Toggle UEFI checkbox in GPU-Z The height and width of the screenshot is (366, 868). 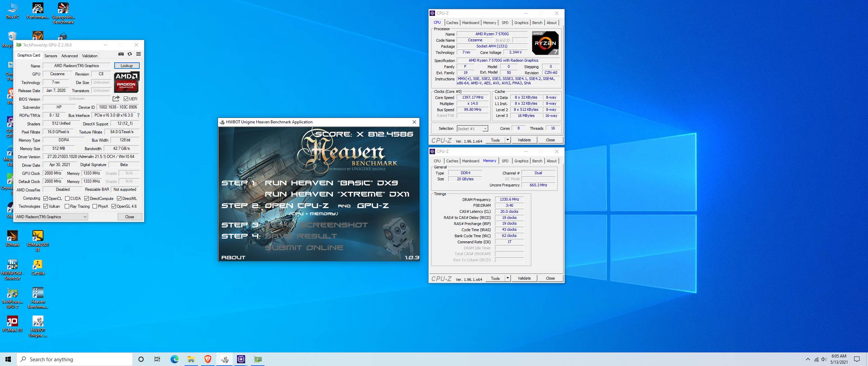pyautogui.click(x=126, y=99)
